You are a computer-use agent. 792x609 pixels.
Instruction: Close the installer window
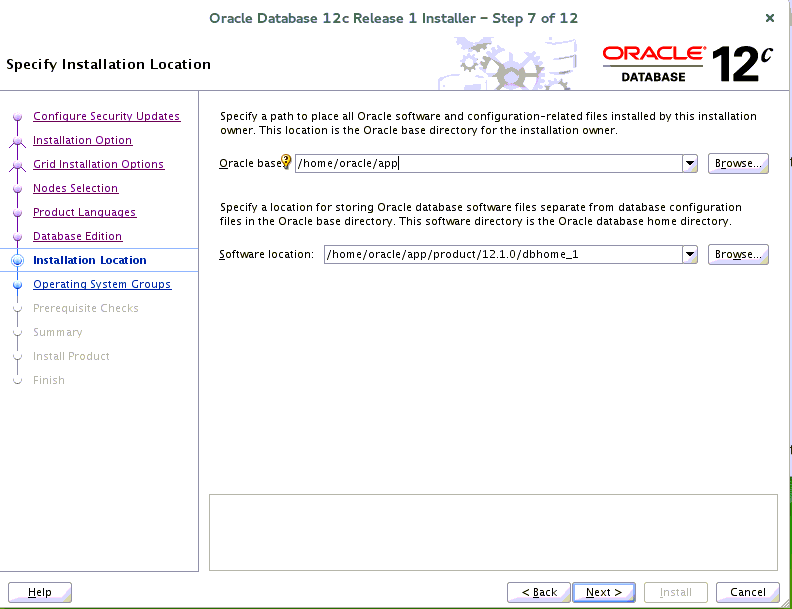tap(769, 18)
